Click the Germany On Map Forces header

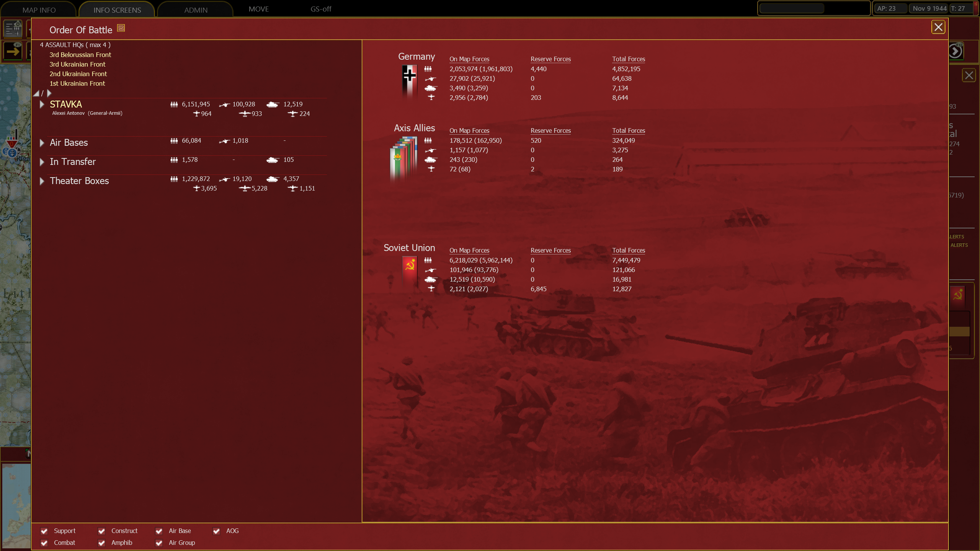[469, 59]
